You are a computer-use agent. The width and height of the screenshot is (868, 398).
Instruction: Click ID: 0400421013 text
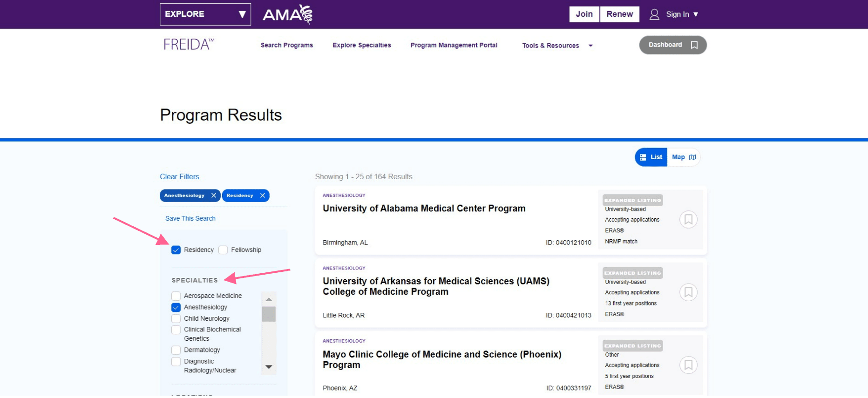pyautogui.click(x=569, y=316)
